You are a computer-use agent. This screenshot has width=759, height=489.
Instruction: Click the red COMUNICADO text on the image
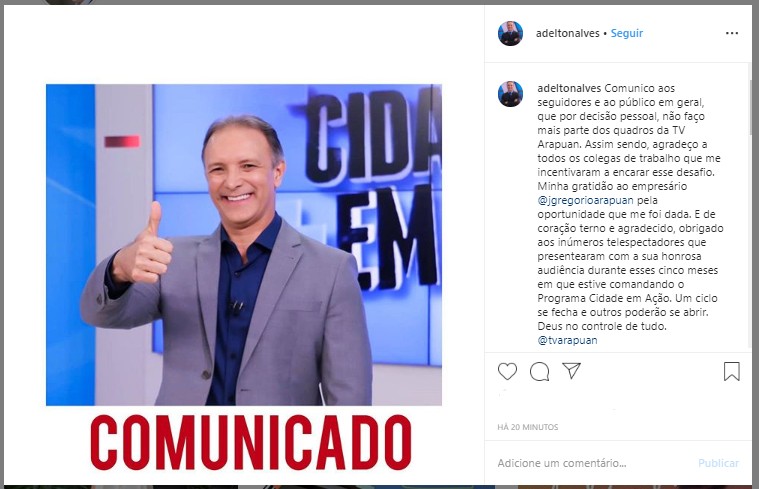tap(251, 443)
